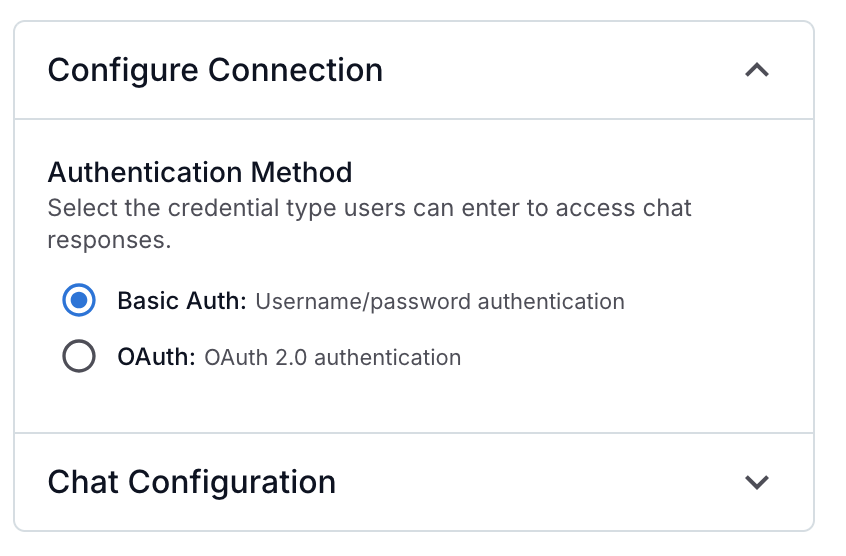The height and width of the screenshot is (556, 846).
Task: Click the word 'Configuration' in bottom header
Action: [x=232, y=482]
